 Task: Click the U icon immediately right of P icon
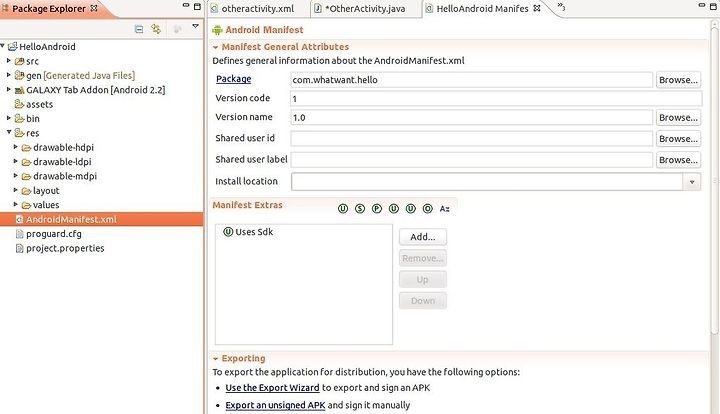click(x=394, y=209)
